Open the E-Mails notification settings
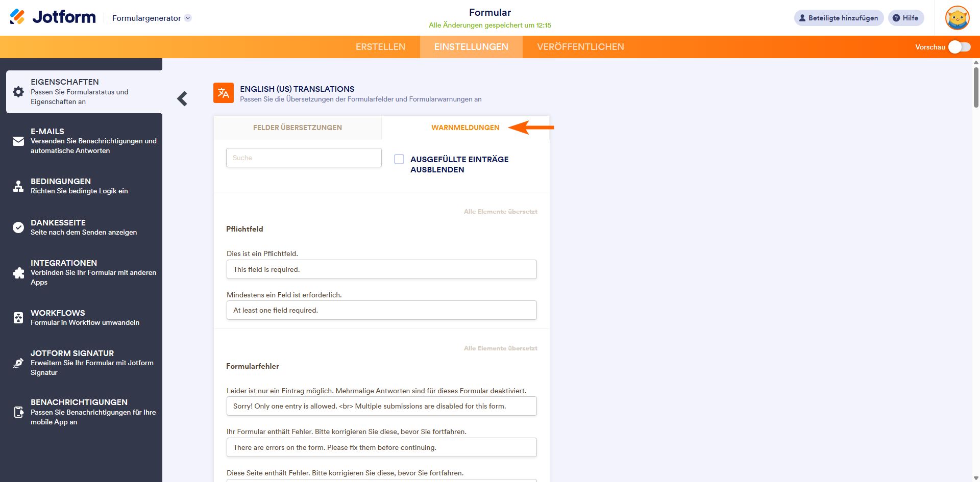This screenshot has width=980, height=482. tap(82, 140)
